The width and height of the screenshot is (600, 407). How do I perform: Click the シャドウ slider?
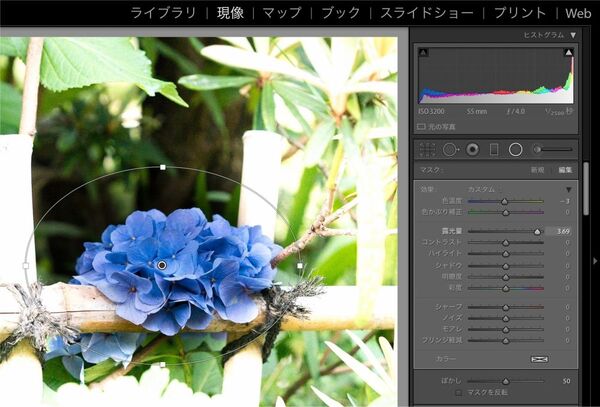click(x=505, y=266)
